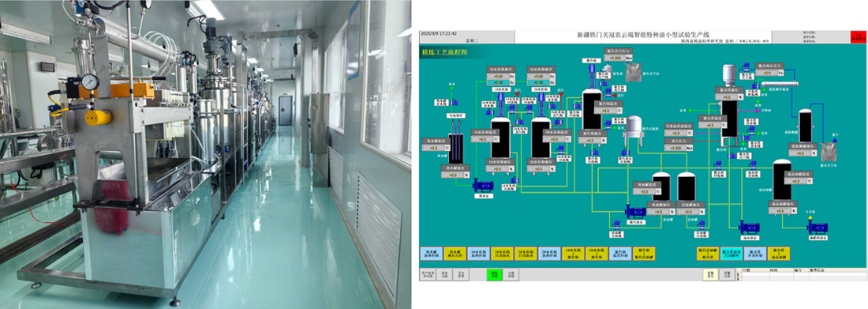Click the yellow alarm reset button

click(x=710, y=274)
